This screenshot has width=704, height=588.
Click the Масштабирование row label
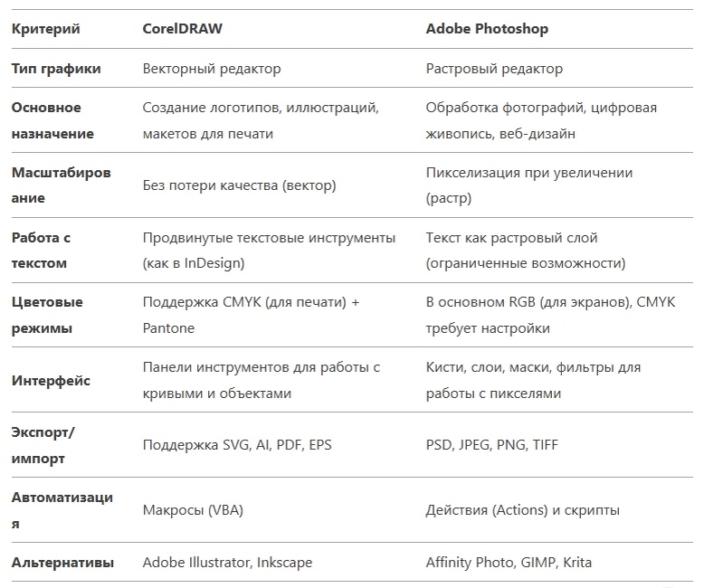61,185
